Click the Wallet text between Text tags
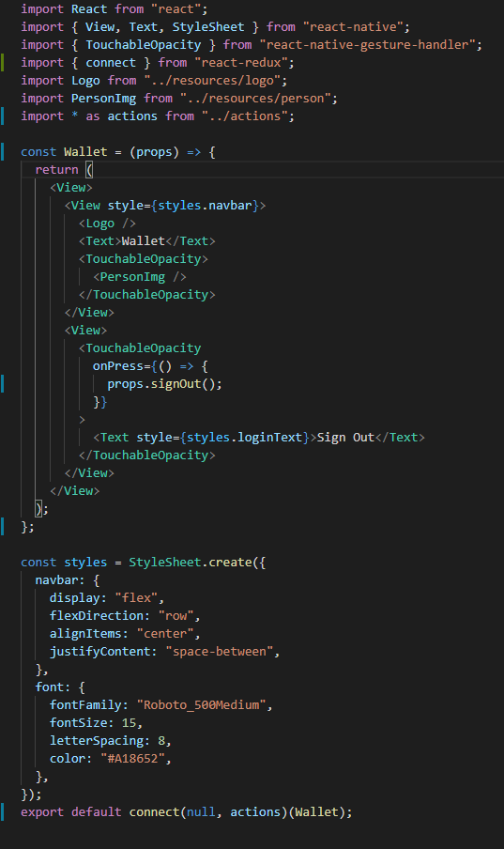Screen dimensions: 504x849 [x=144, y=241]
